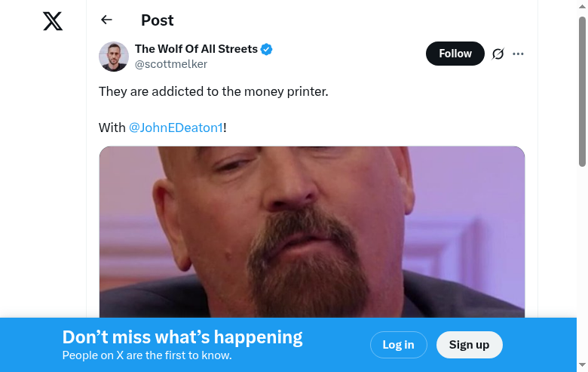Open the author's profile avatar
This screenshot has width=588, height=372.
[114, 57]
